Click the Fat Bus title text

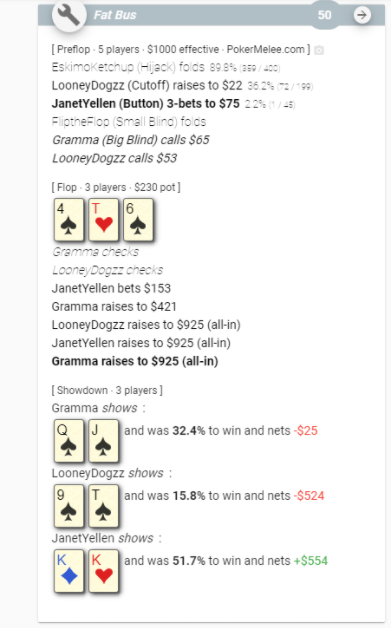tap(115, 15)
